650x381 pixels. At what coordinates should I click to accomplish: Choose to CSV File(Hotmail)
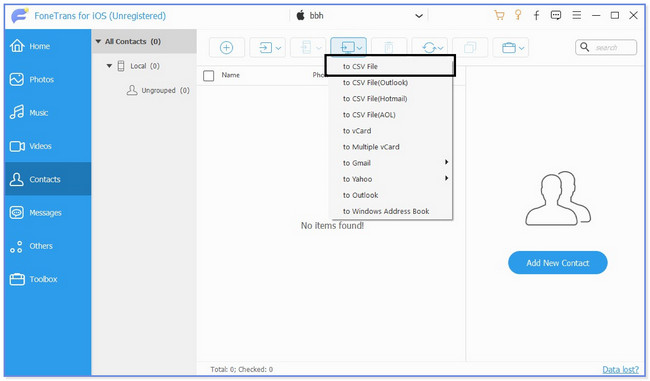390,99
